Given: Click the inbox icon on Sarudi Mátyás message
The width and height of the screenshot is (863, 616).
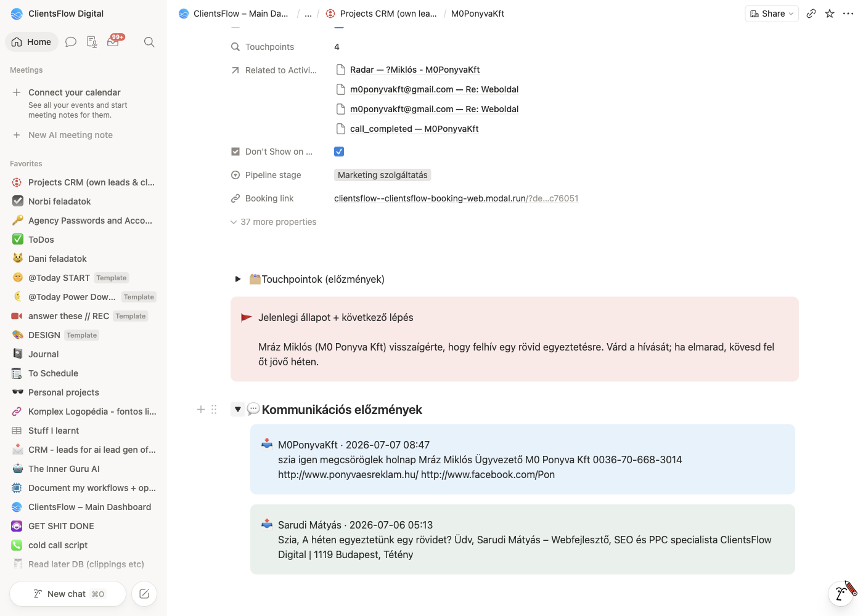Looking at the screenshot, I should tap(267, 524).
